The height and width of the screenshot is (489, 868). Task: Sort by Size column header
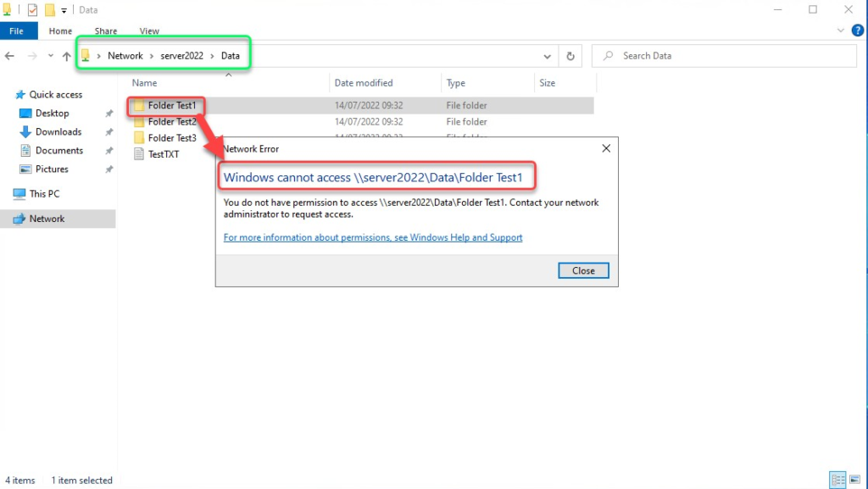click(x=547, y=83)
